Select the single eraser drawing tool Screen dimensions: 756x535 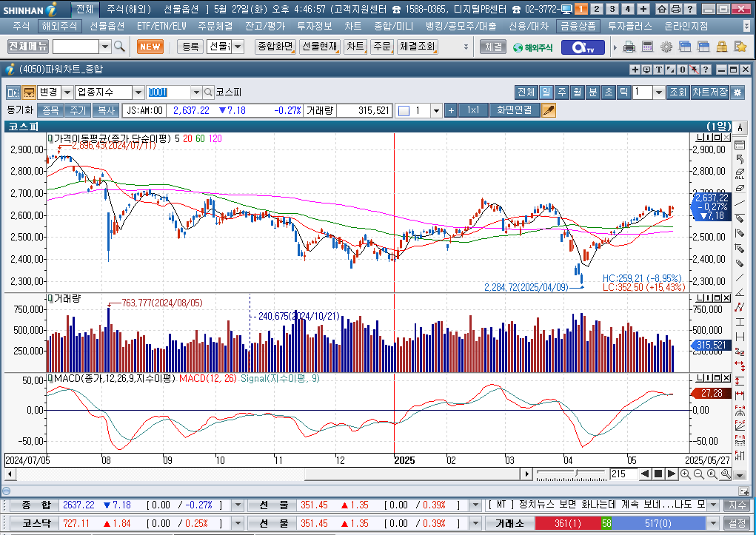coord(740,189)
